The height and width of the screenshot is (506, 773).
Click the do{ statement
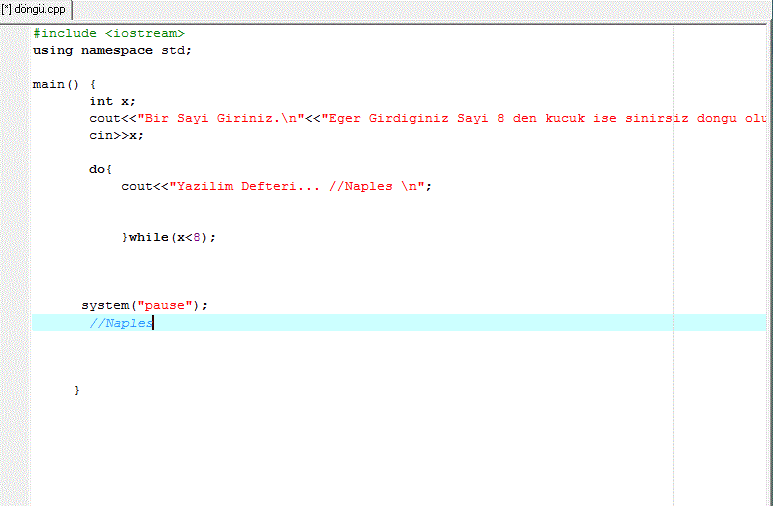tap(101, 169)
